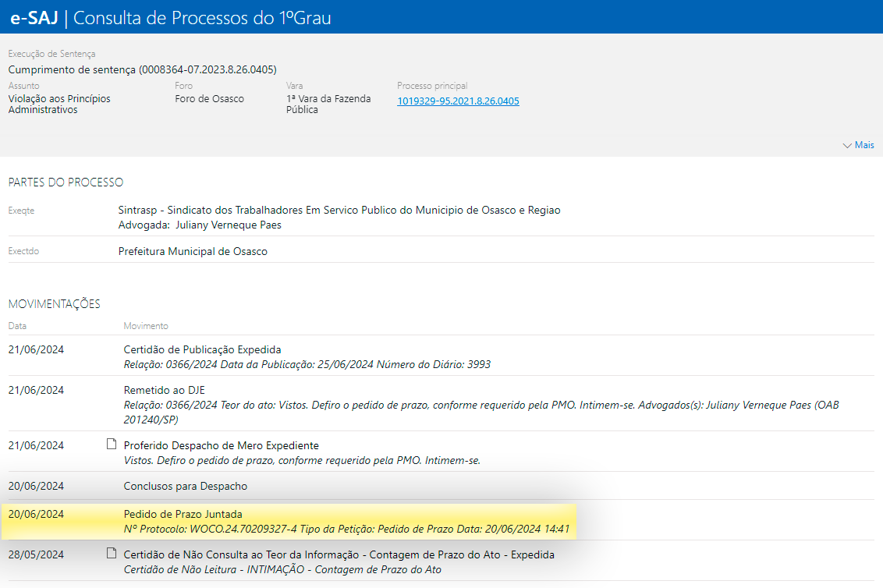The width and height of the screenshot is (883, 588).
Task: Click Proferido Despacho de Mero Expediente title
Action: coord(222,445)
